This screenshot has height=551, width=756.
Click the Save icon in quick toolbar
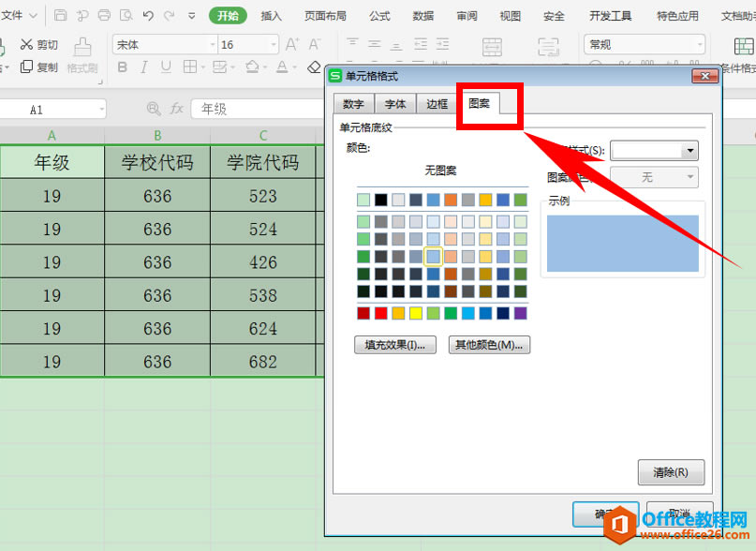click(x=60, y=15)
